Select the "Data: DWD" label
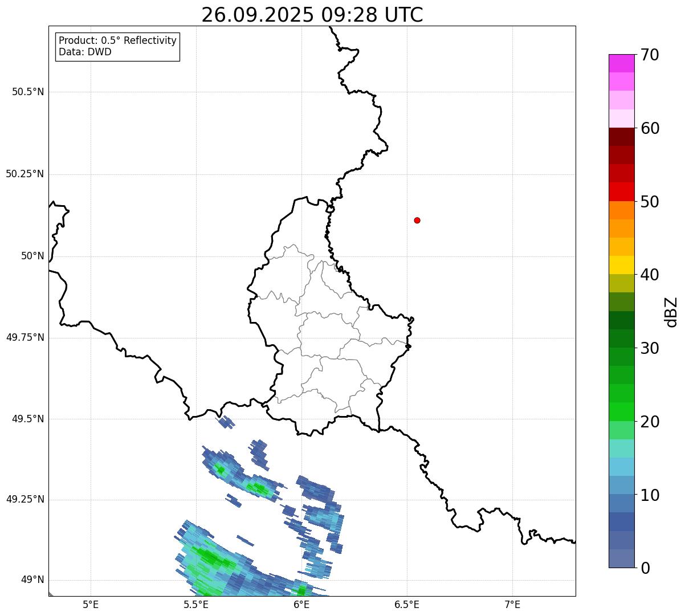The width and height of the screenshot is (685, 616). coord(85,52)
